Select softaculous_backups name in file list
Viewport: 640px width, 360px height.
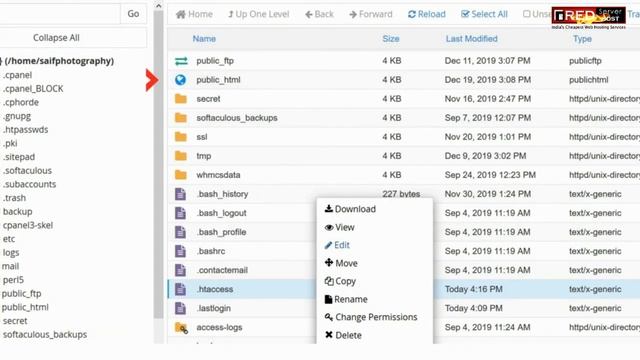(237, 118)
